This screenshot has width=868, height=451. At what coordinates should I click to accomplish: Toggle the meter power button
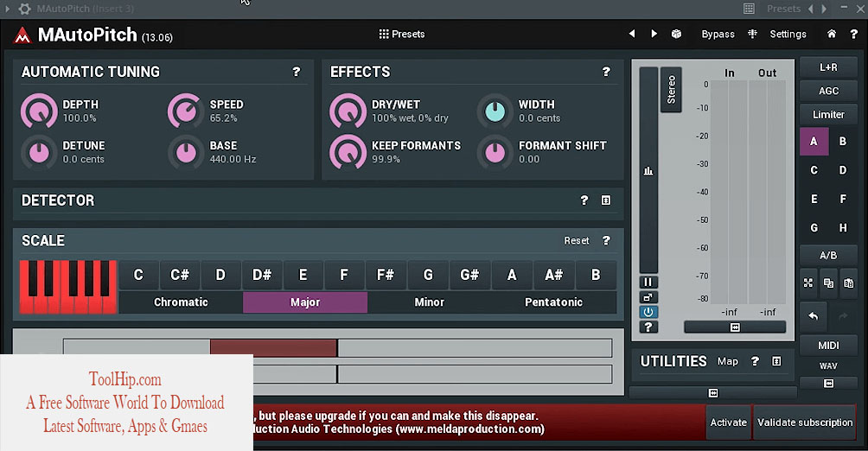tap(648, 312)
